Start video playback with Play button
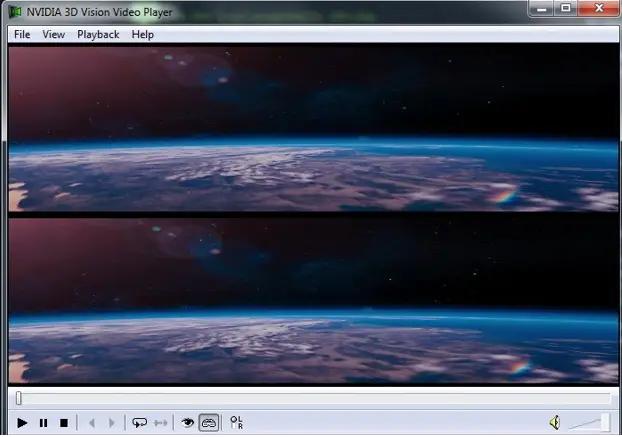 click(22, 423)
